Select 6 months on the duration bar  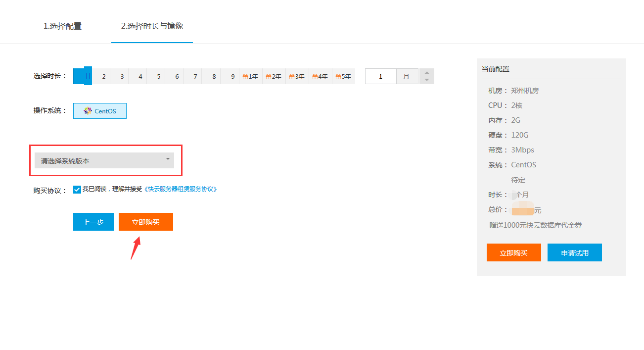[x=177, y=77]
